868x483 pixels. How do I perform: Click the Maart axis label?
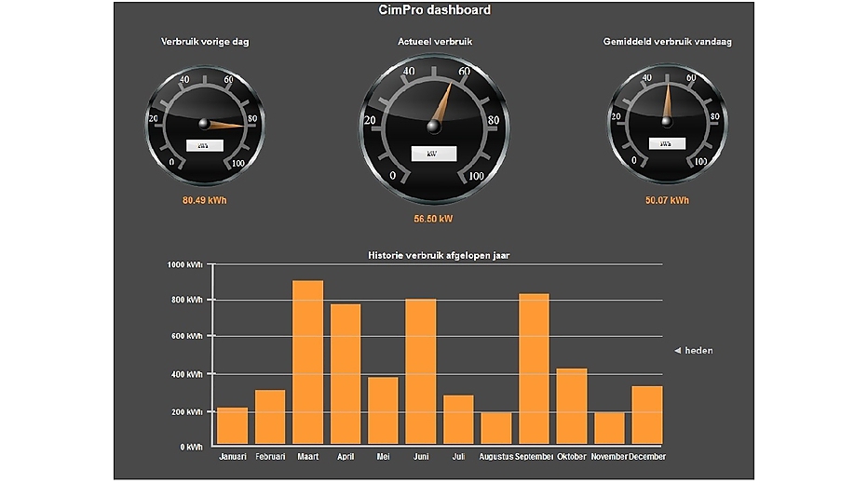click(307, 457)
